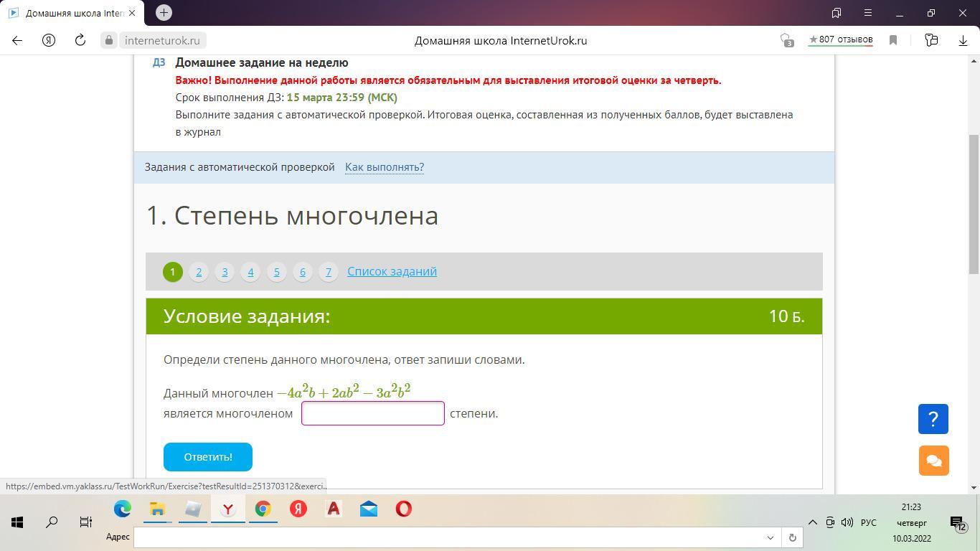Screen dimensions: 980x551
Task: Open Microsoft Edge from the taskbar
Action: (x=123, y=509)
